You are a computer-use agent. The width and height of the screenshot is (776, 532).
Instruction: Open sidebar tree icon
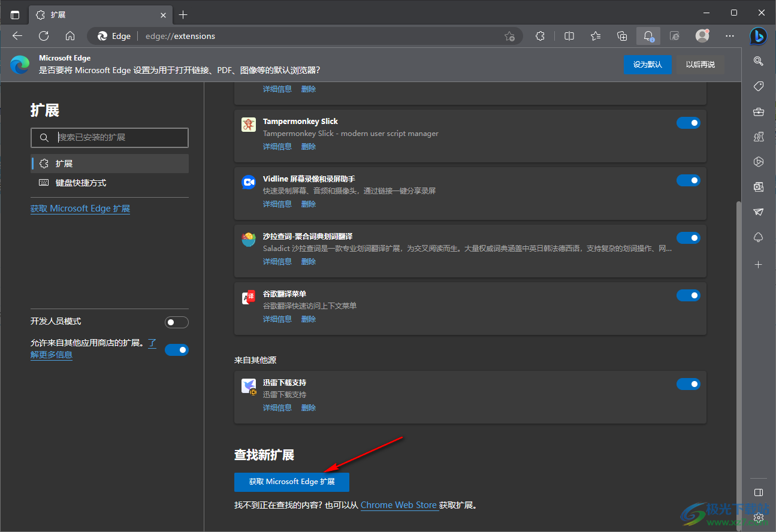click(759, 238)
